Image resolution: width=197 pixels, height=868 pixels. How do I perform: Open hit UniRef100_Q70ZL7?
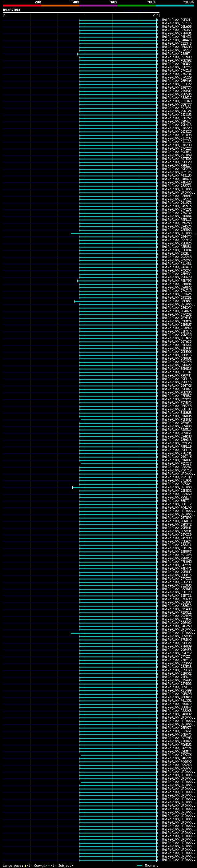point(177,50)
